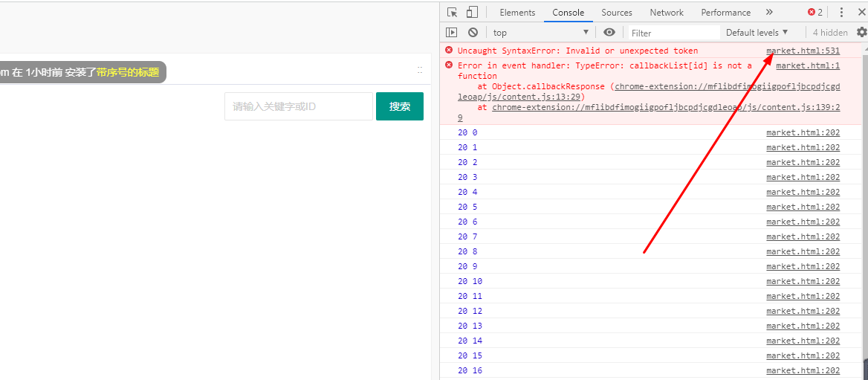Screen dimensions: 868x380
Task: Toggle the live expression eye icon
Action: [609, 33]
